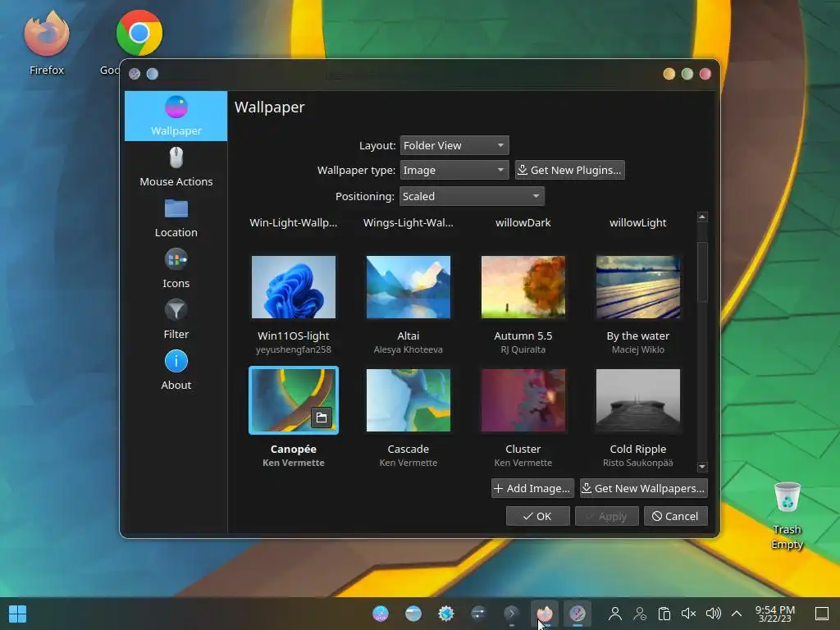Click the Add Image button
Screen dimensions: 840x630
532,488
